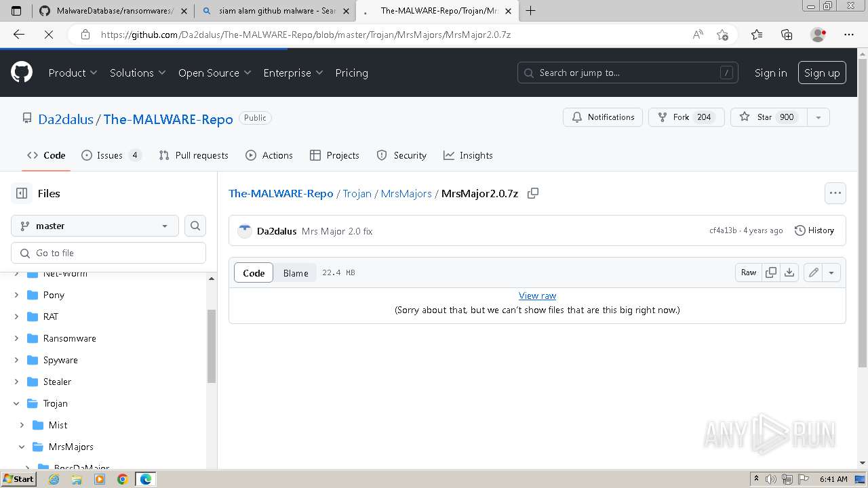Copy raw file icon
The width and height of the screenshot is (868, 488).
tap(771, 272)
